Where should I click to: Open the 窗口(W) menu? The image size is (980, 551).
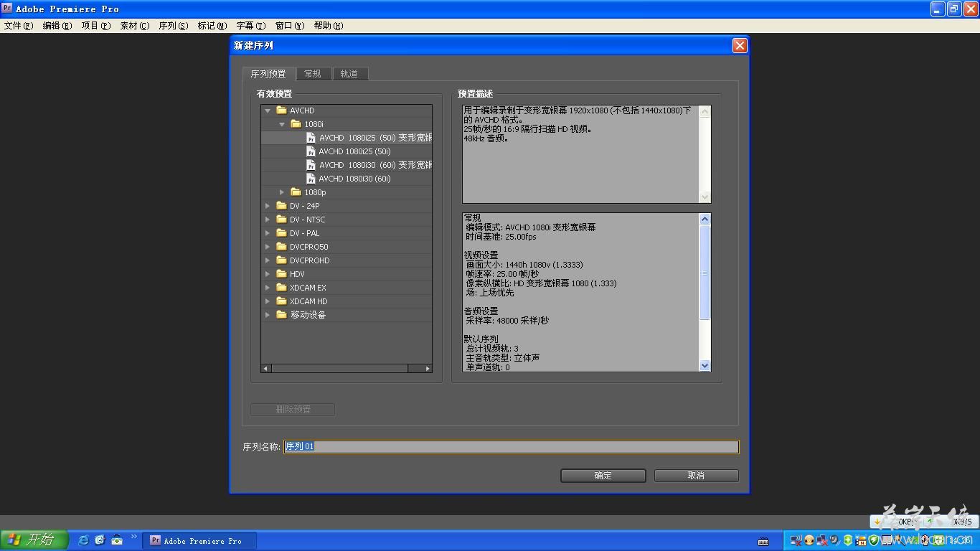[290, 26]
